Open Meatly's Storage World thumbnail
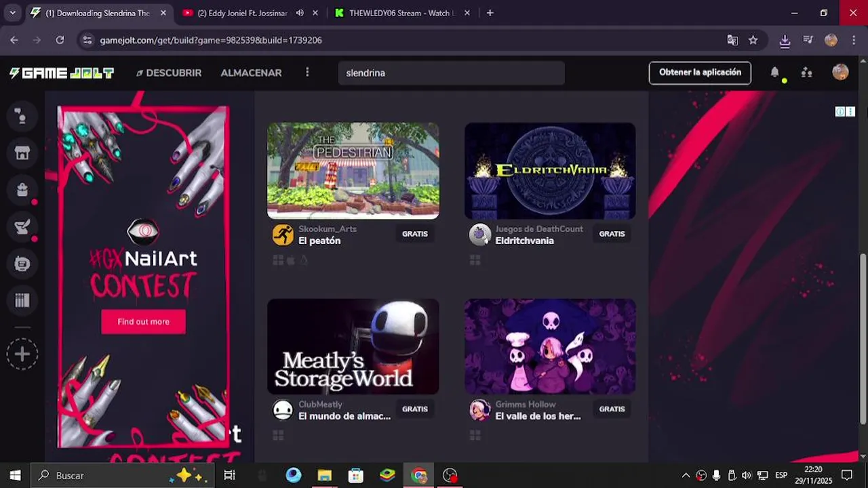Image resolution: width=868 pixels, height=488 pixels. (353, 346)
